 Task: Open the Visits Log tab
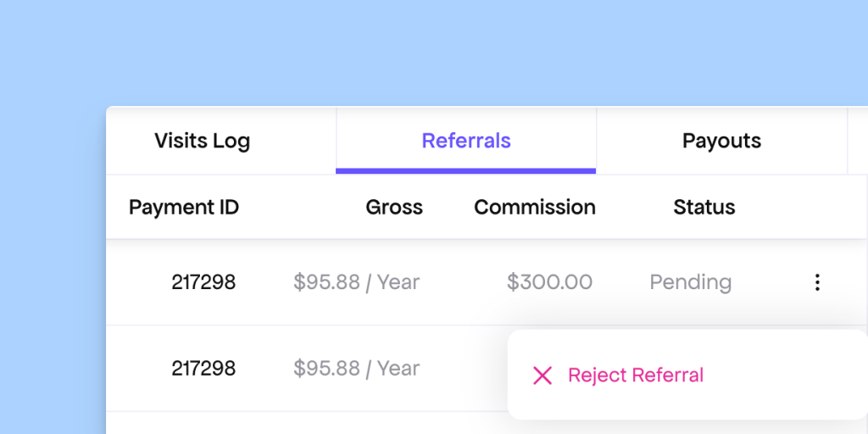(x=202, y=141)
